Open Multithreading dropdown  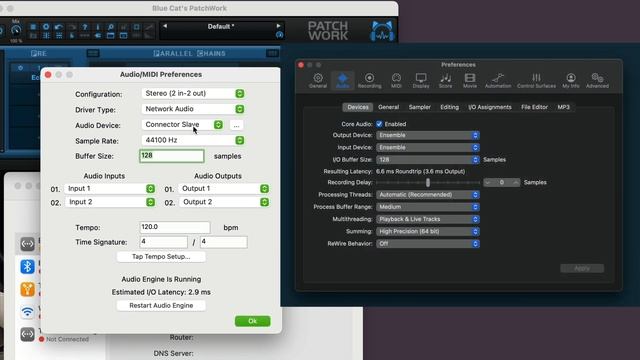pos(428,219)
